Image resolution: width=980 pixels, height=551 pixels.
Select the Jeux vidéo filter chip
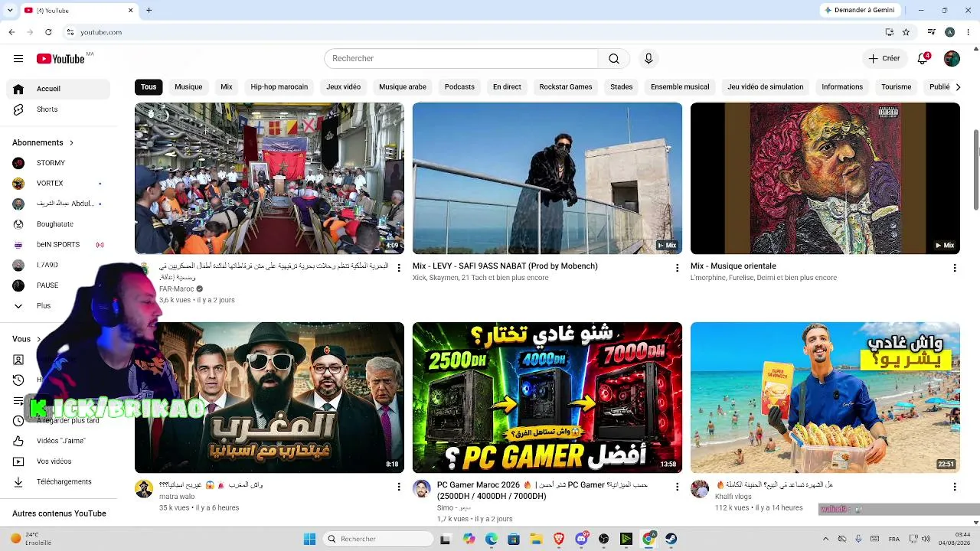point(343,87)
